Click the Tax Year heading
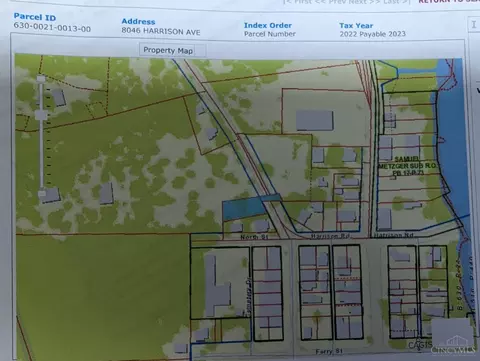This screenshot has height=361, width=480. coord(356,26)
